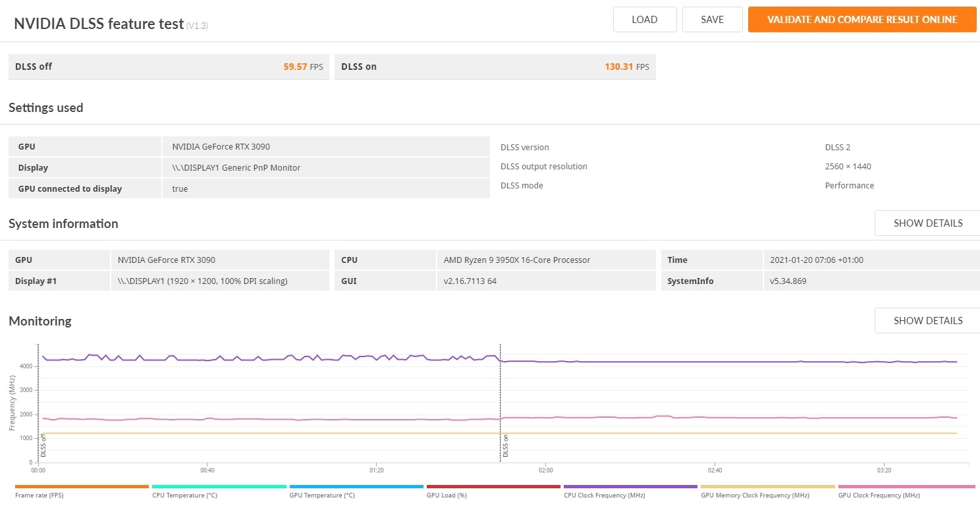980x510 pixels.
Task: Click the DLSS output resolution label
Action: pos(544,167)
